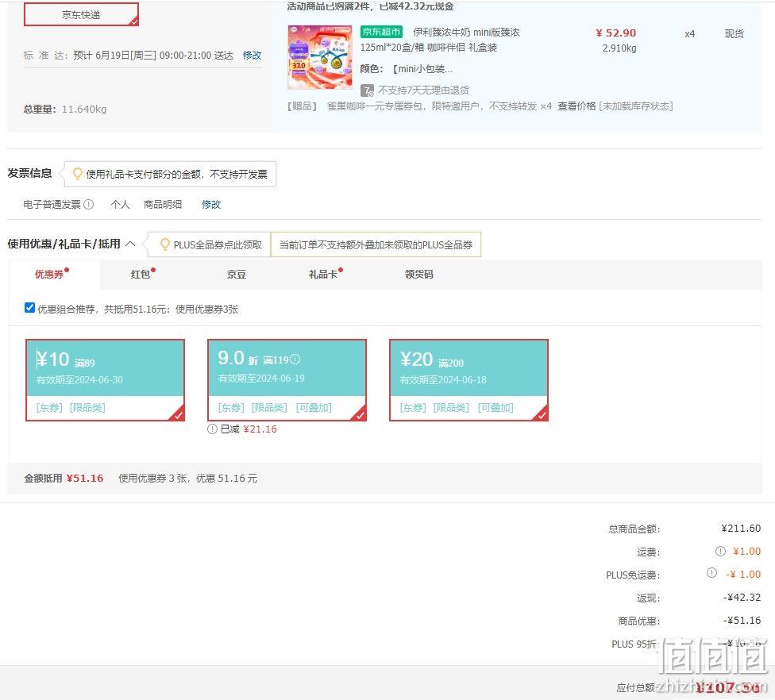Click info icon beside PLUS免运费

click(711, 572)
